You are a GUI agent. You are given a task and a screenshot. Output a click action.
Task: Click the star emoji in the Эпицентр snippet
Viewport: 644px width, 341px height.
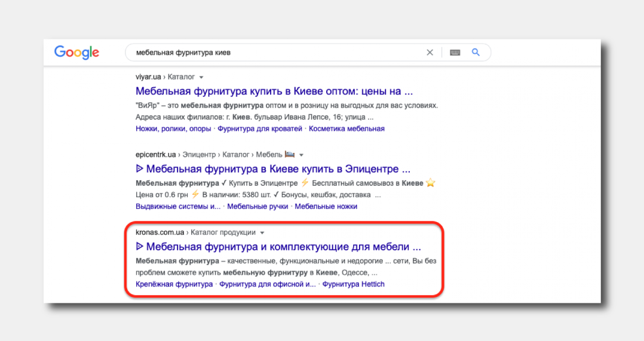[430, 183]
